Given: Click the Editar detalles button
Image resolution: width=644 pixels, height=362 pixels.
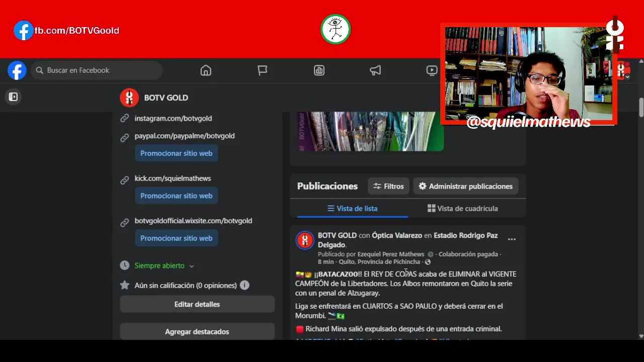Looking at the screenshot, I should 197,304.
